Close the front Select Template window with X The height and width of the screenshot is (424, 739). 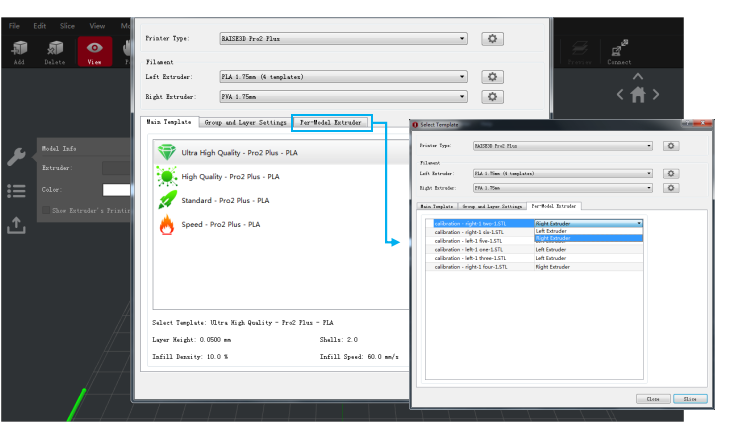702,124
